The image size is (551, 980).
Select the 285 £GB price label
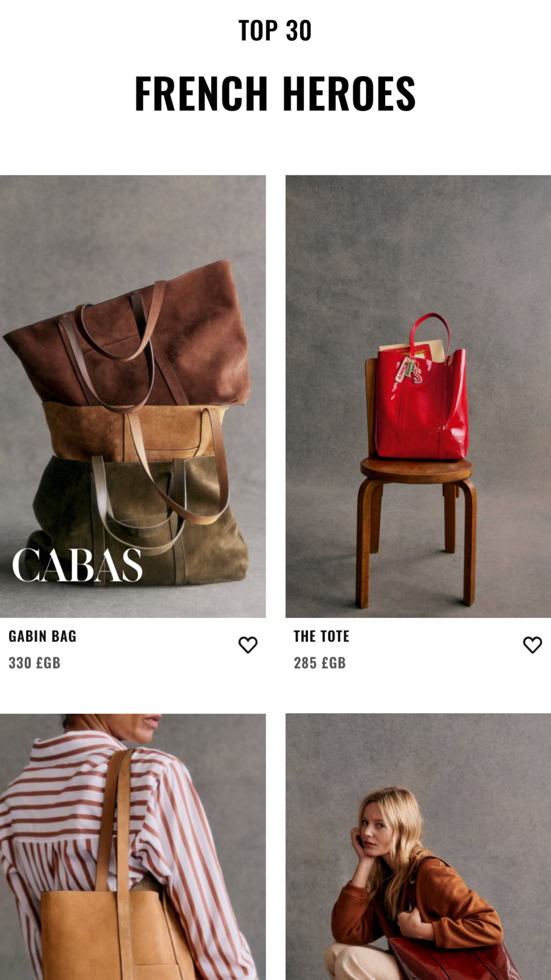[x=320, y=663]
